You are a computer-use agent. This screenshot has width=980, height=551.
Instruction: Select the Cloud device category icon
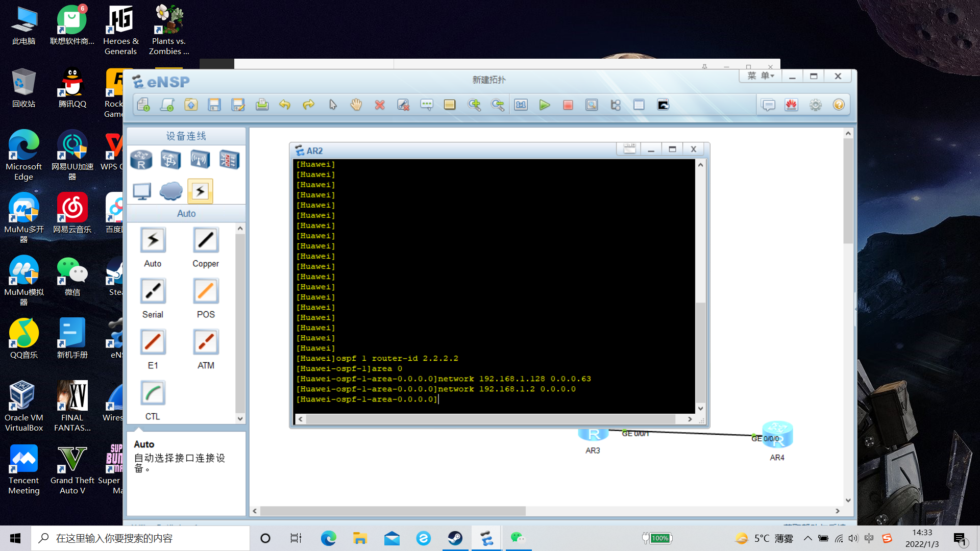click(x=170, y=191)
